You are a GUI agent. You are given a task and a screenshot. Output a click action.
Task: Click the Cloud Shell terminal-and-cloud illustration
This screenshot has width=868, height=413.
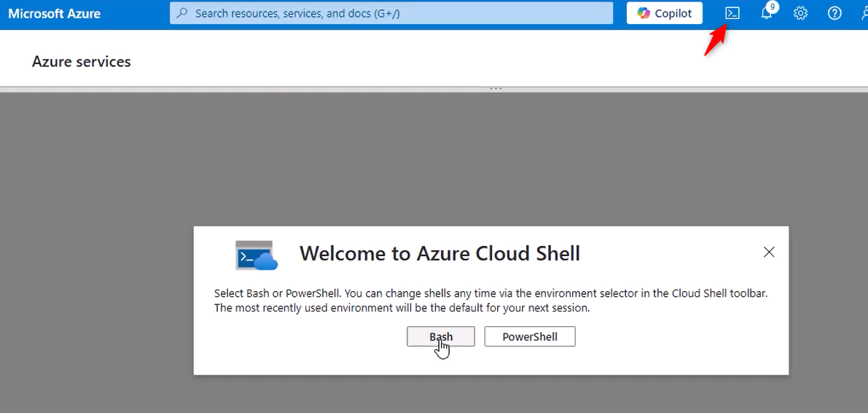257,255
